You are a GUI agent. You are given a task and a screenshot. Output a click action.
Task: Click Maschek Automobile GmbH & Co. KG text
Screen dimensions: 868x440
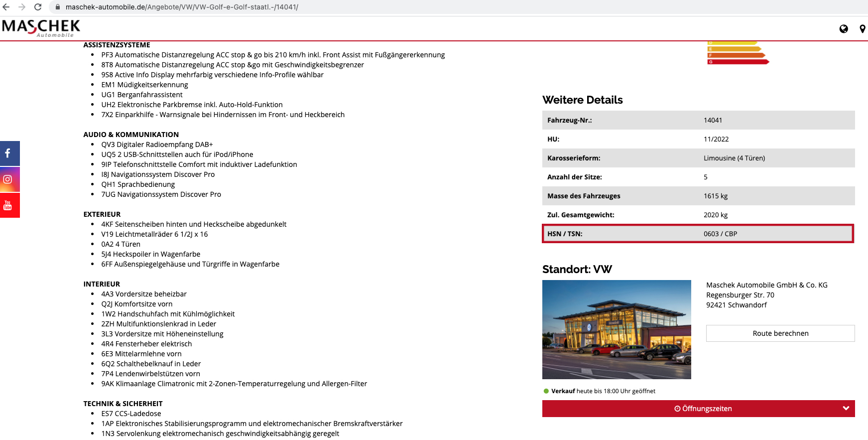tap(767, 285)
